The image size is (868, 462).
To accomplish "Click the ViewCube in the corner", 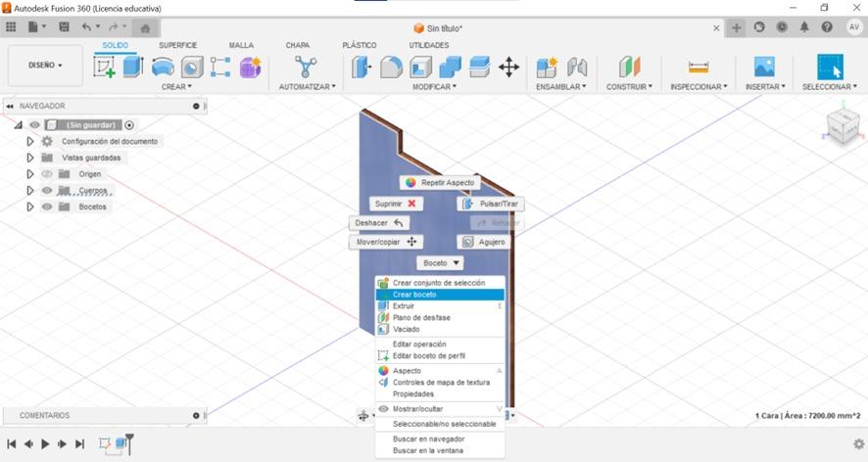I will click(x=843, y=125).
